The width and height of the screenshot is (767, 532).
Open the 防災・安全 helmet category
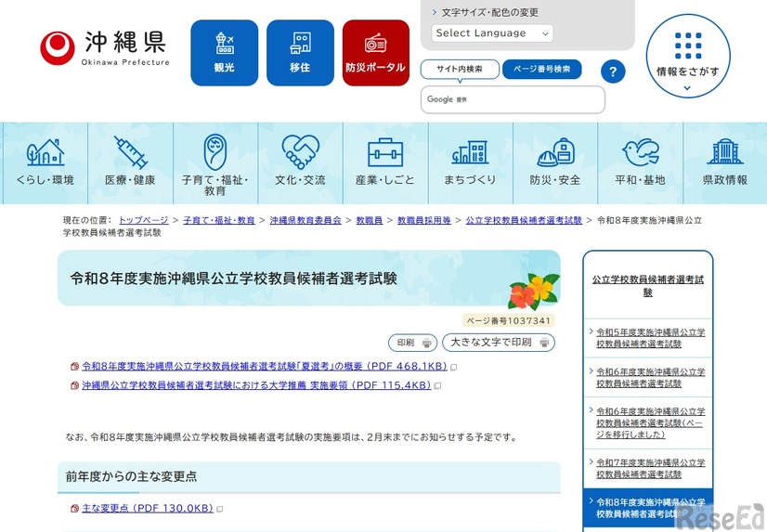(x=555, y=162)
